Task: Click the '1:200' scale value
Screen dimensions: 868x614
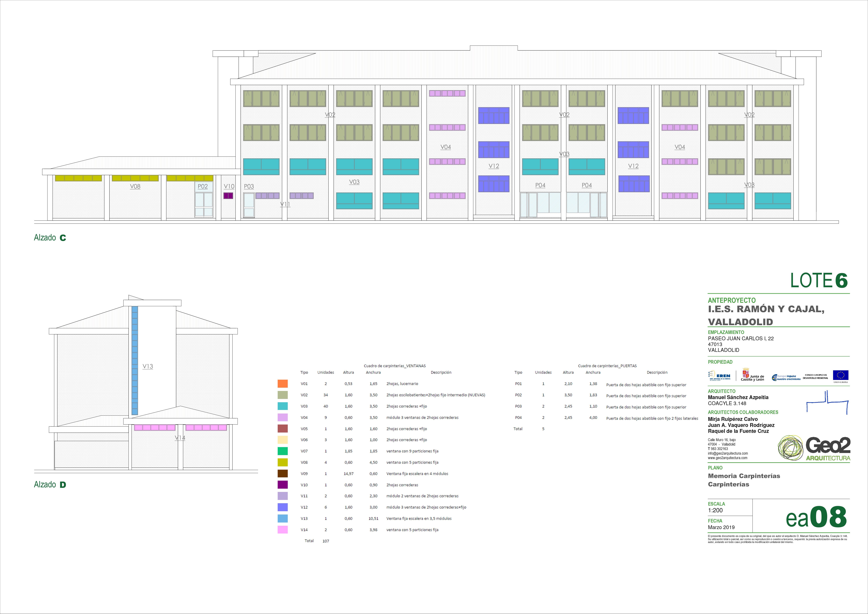Action: [x=715, y=510]
